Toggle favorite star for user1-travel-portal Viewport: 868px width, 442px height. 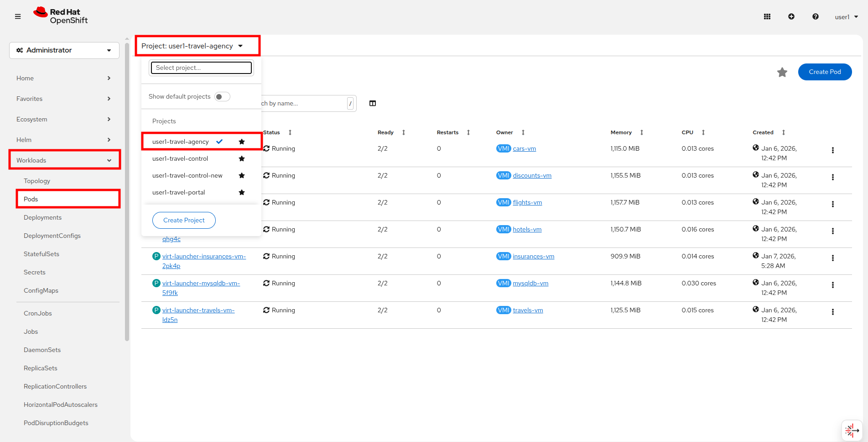[242, 193]
